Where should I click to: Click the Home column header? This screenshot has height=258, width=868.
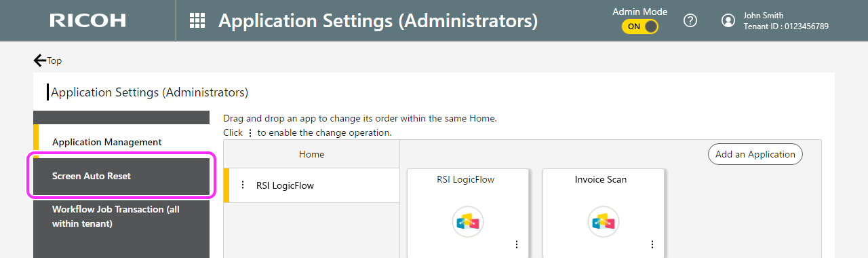311,154
